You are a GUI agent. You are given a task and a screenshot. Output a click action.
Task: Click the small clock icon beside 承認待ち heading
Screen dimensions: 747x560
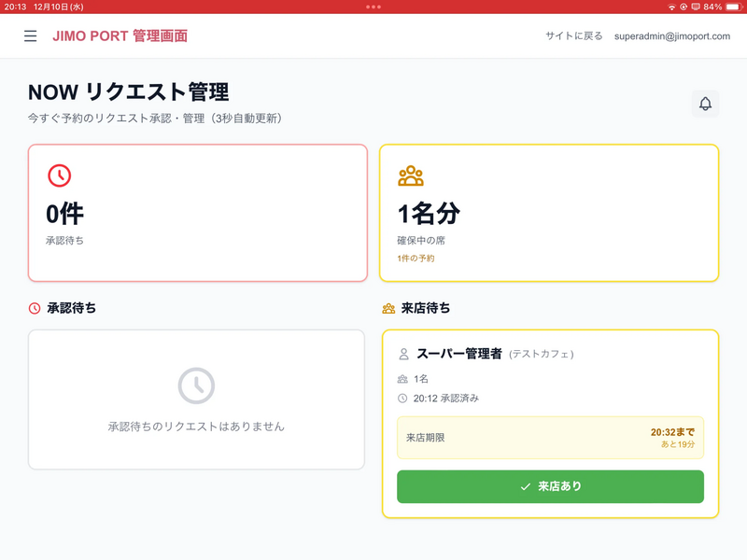pos(35,308)
